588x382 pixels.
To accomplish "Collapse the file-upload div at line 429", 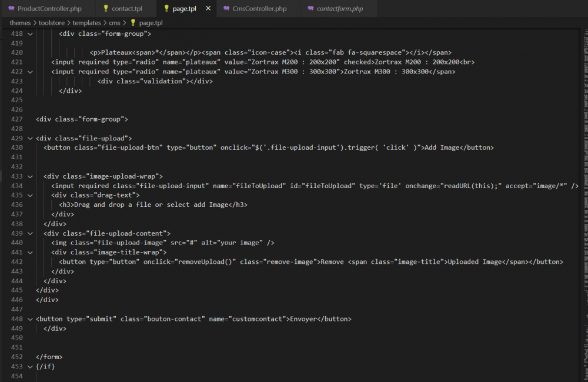I will [30, 138].
